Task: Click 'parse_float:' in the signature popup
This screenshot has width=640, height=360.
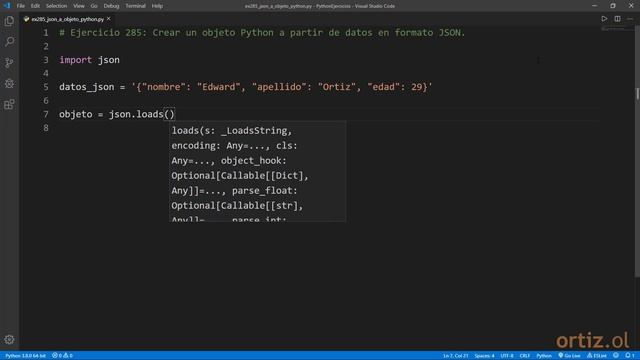Action: point(264,191)
